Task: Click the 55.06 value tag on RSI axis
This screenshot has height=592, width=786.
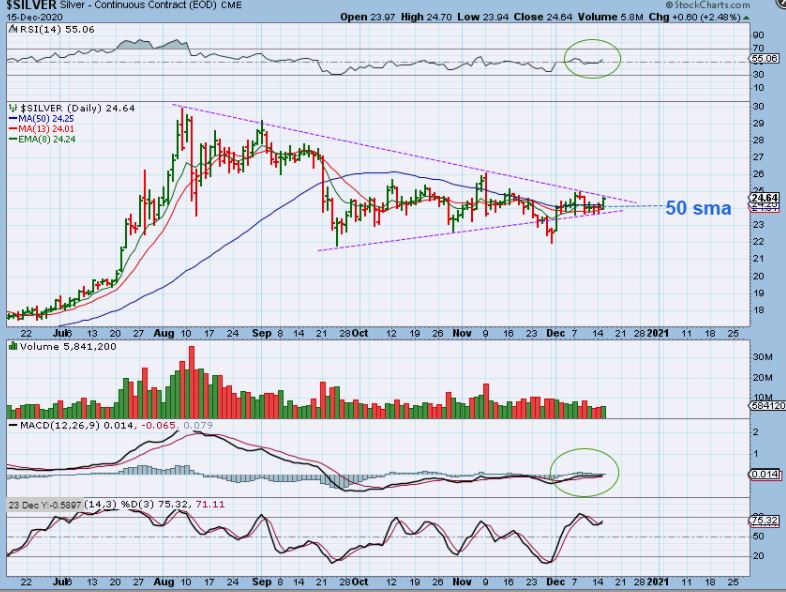Action: click(765, 59)
